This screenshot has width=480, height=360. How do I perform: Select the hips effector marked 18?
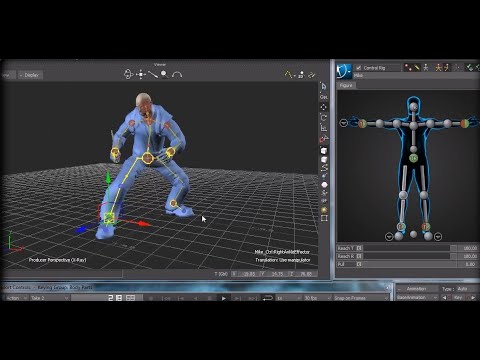(413, 158)
